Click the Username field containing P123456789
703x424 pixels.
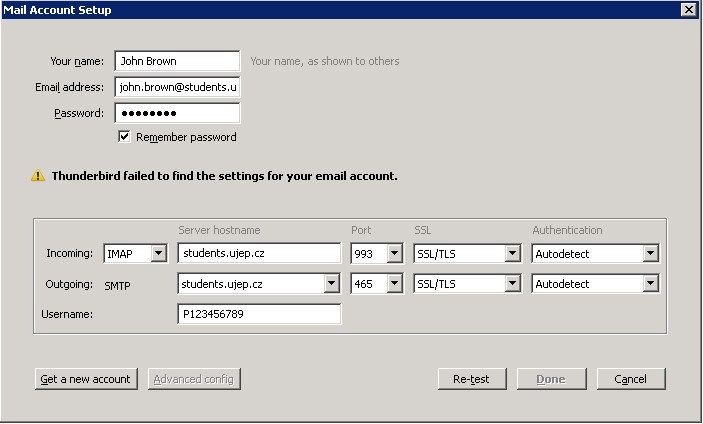[259, 314]
